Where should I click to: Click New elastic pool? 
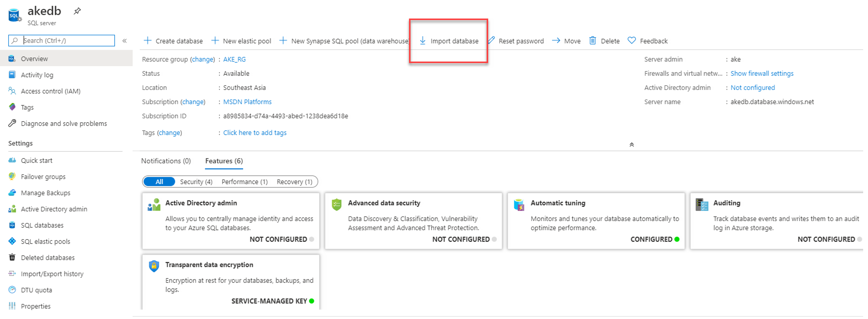pyautogui.click(x=241, y=41)
